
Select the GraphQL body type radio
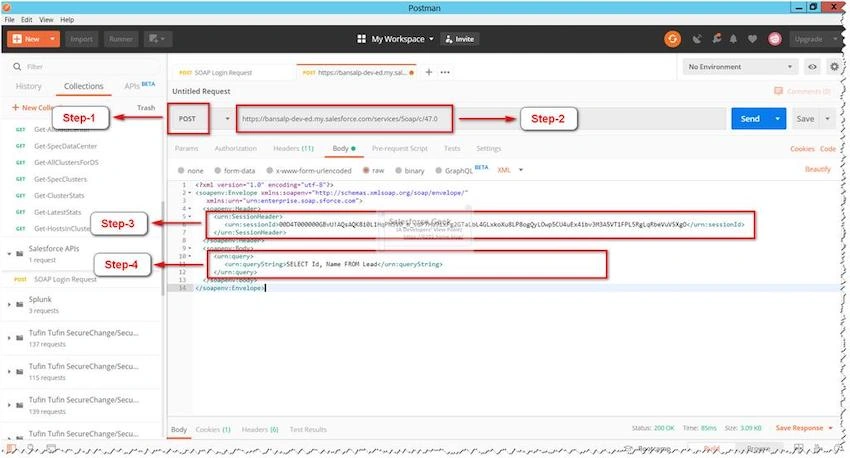(x=439, y=170)
